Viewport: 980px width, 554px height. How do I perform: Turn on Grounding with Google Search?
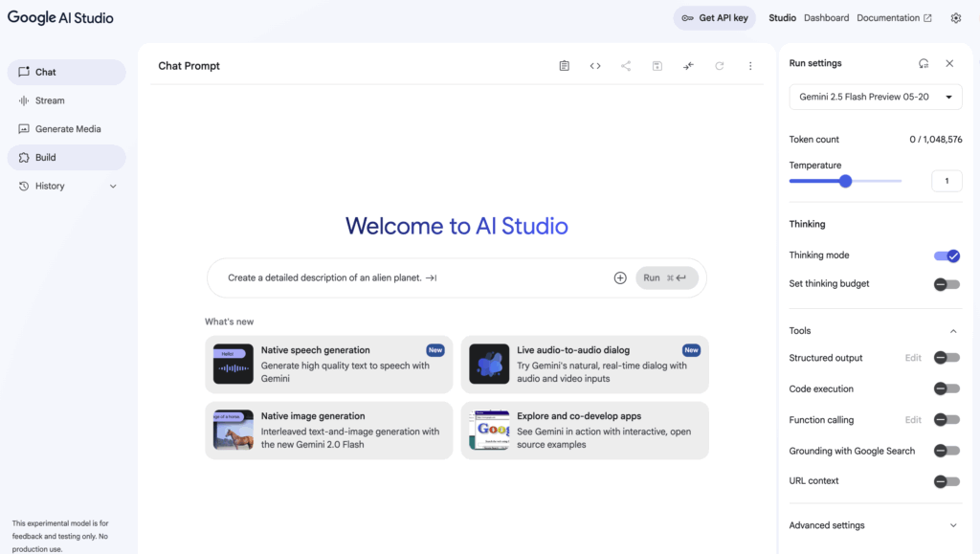tap(947, 451)
